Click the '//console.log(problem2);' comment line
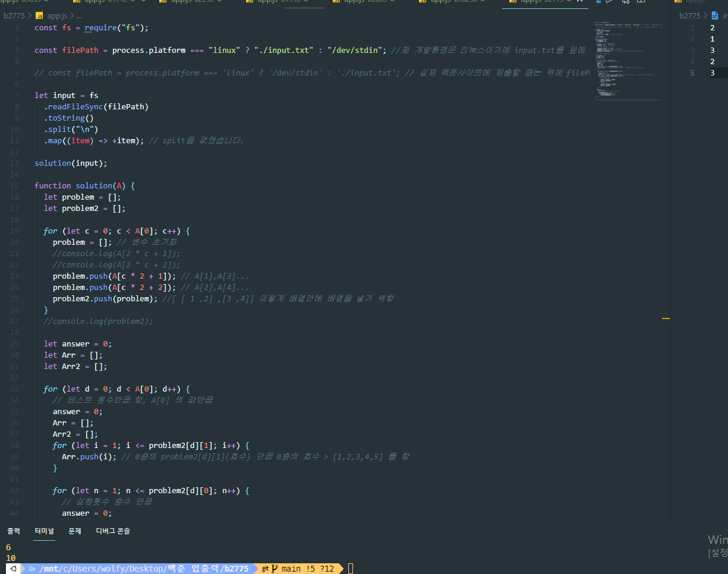The height and width of the screenshot is (574, 728). click(98, 321)
